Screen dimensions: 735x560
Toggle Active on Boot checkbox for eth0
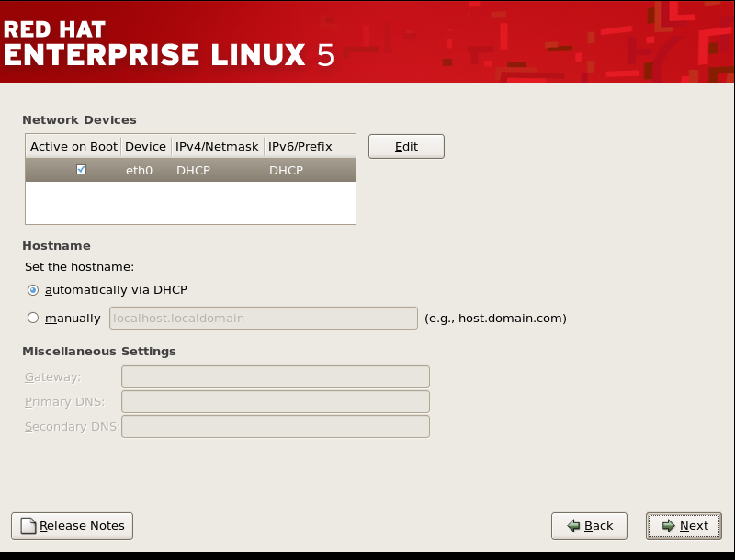[81, 169]
